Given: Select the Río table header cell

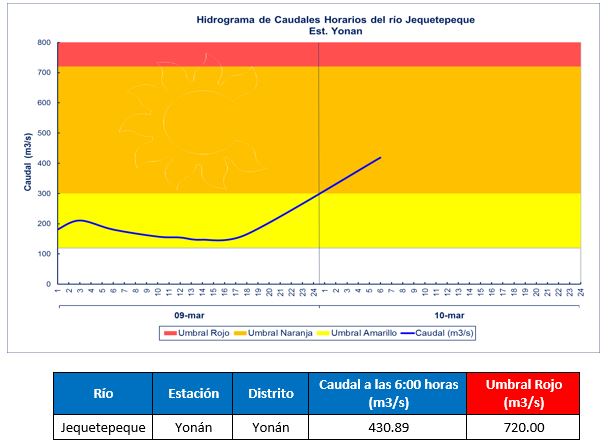Looking at the screenshot, I should (x=102, y=393).
